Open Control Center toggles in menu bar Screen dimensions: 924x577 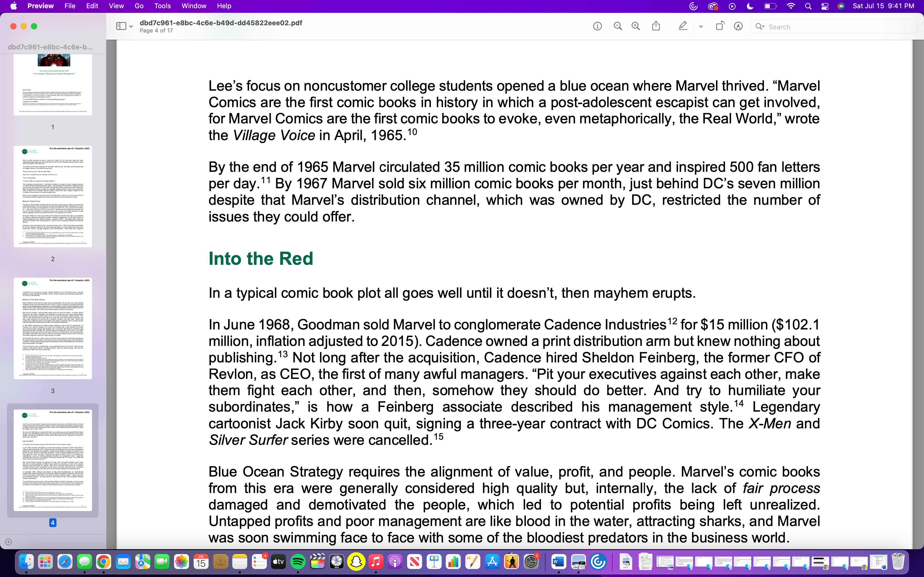[x=825, y=6]
